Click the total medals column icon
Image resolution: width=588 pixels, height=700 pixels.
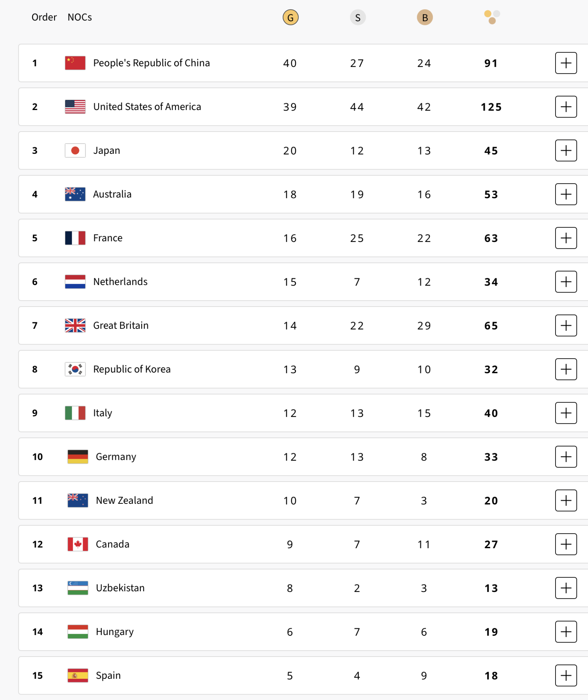(x=492, y=17)
